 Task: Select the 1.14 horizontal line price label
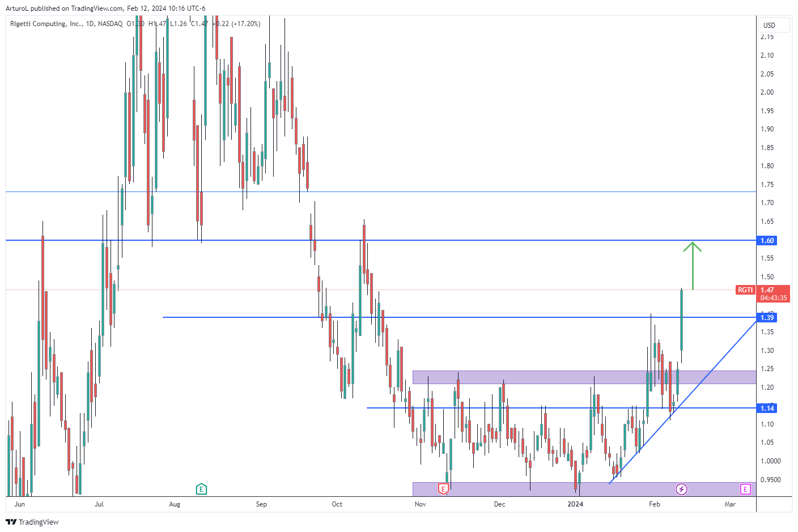coord(767,408)
